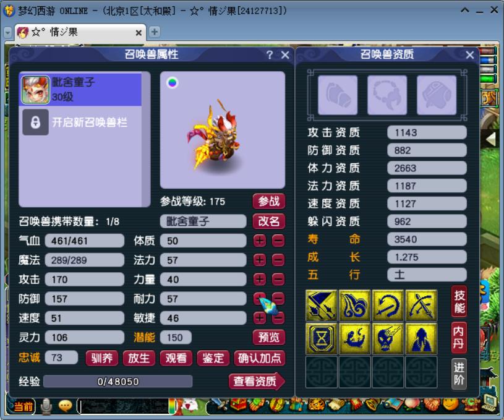
Task: Click the computer icon in bottom right corner
Action: coord(489,403)
